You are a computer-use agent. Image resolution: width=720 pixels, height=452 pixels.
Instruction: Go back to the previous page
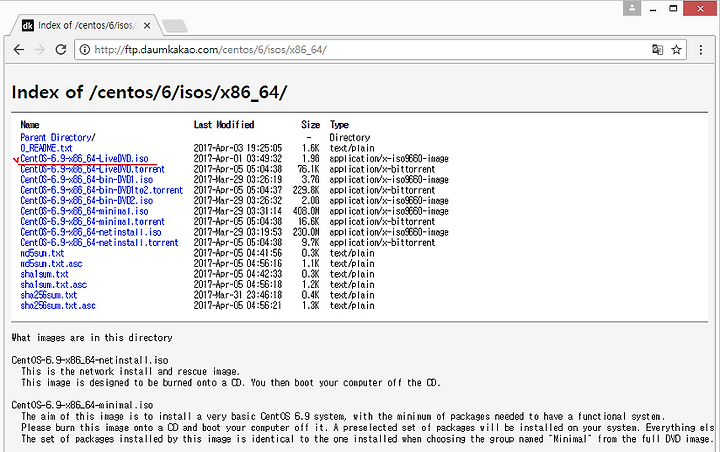click(18, 50)
